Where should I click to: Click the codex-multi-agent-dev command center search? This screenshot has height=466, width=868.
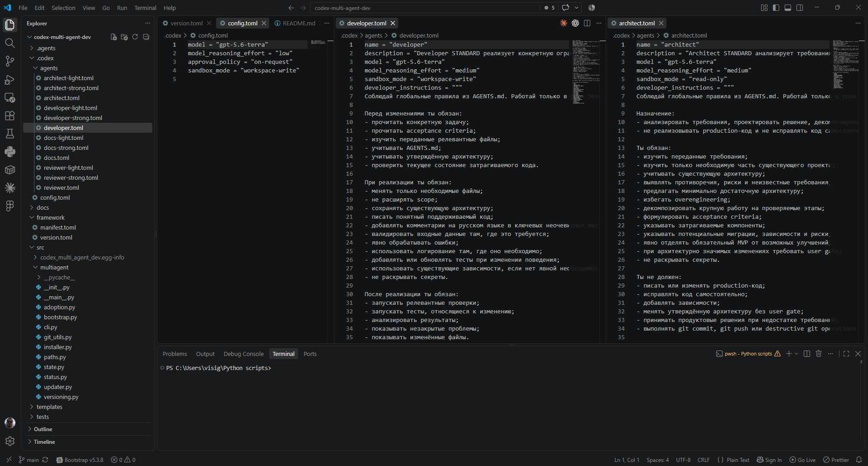[x=425, y=8]
